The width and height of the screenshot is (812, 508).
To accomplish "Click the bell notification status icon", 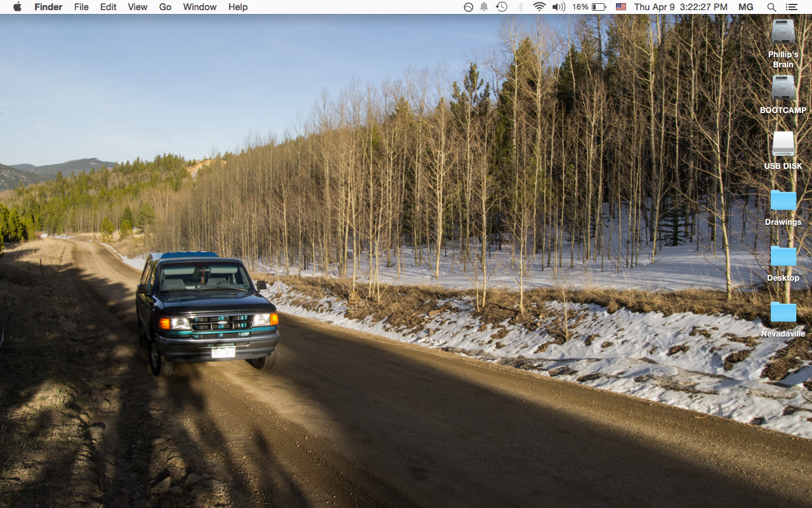I will click(x=485, y=7).
